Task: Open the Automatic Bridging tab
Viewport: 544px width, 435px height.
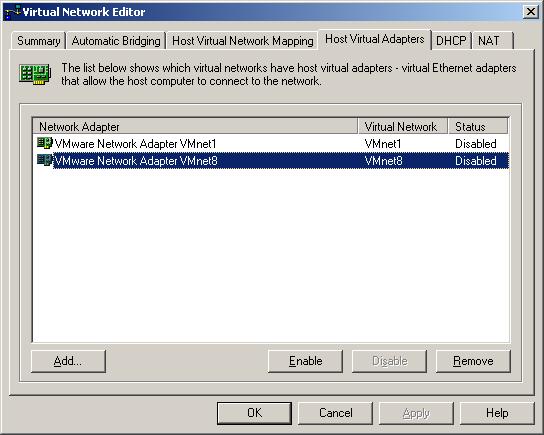Action: (x=116, y=41)
